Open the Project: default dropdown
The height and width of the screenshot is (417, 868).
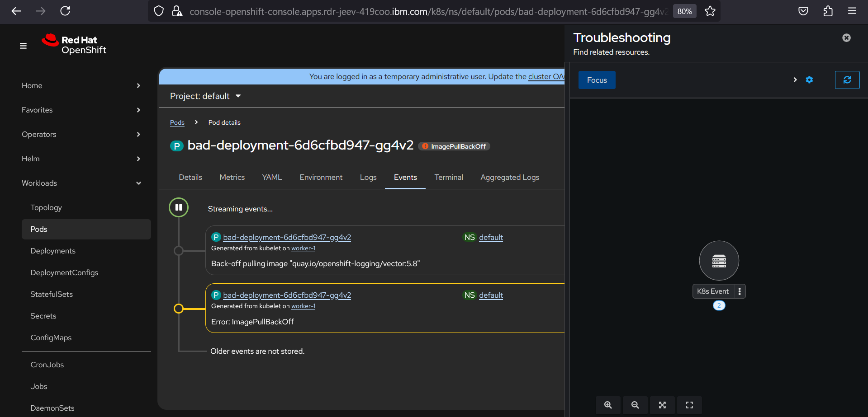pos(205,96)
